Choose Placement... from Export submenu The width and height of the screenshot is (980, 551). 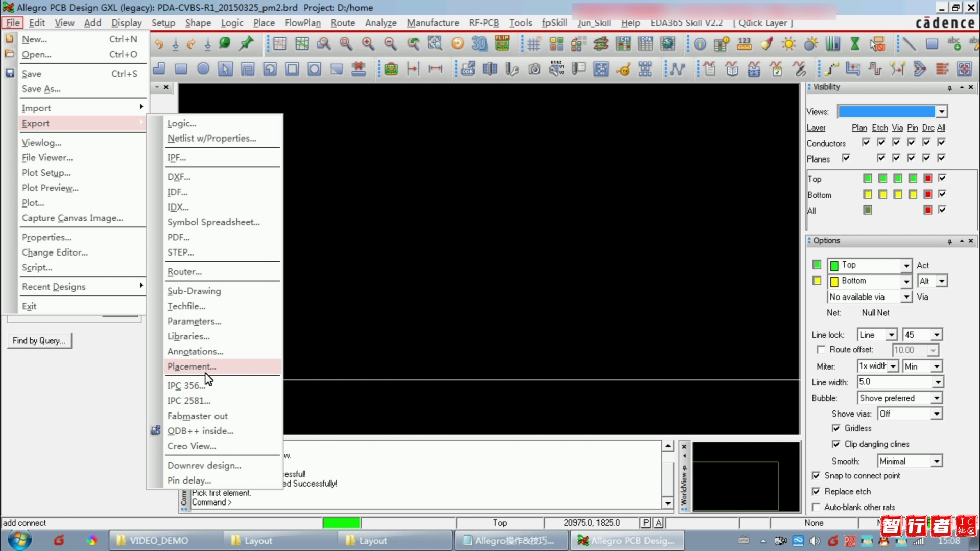click(x=223, y=366)
